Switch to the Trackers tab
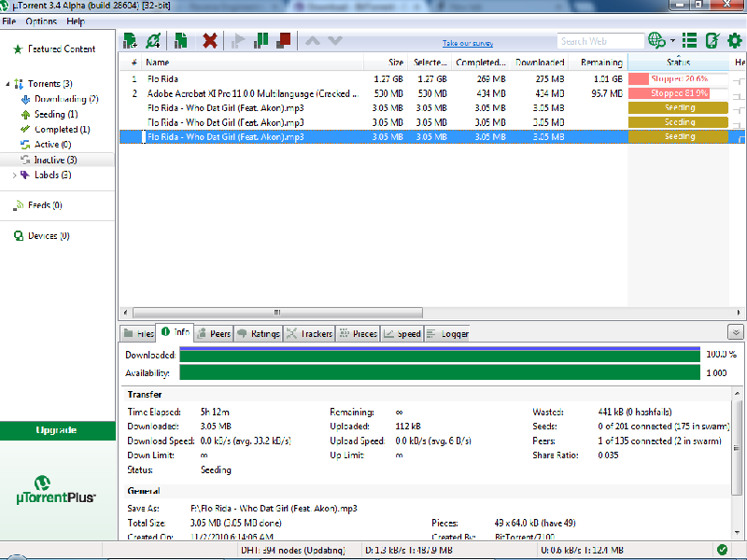The image size is (747, 560). point(309,333)
